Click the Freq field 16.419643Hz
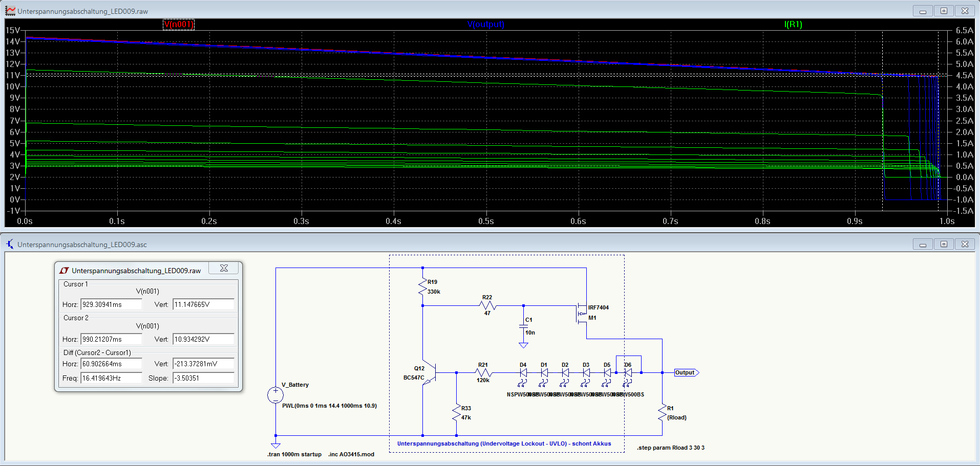The image size is (980, 466). [x=111, y=378]
